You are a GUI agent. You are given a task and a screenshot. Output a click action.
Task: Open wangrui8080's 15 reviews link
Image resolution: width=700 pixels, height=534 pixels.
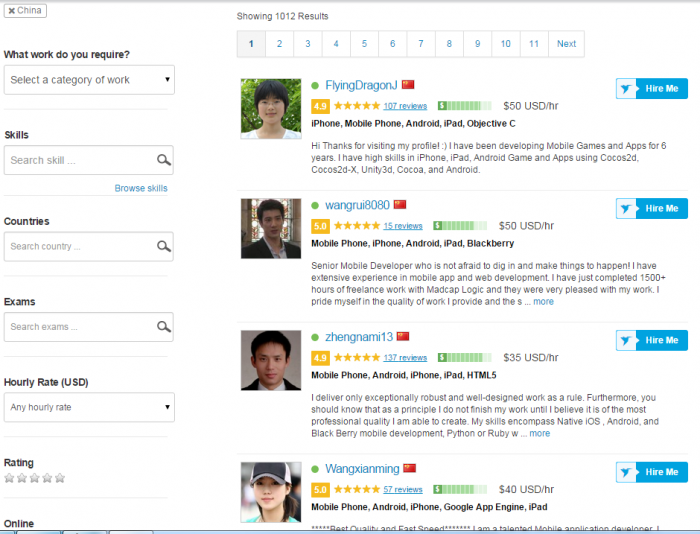403,226
